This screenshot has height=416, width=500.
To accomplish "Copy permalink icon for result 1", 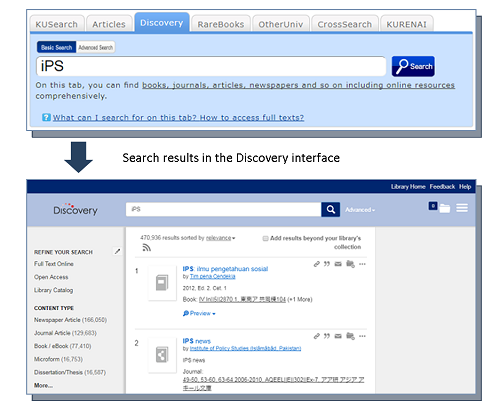I will (317, 264).
